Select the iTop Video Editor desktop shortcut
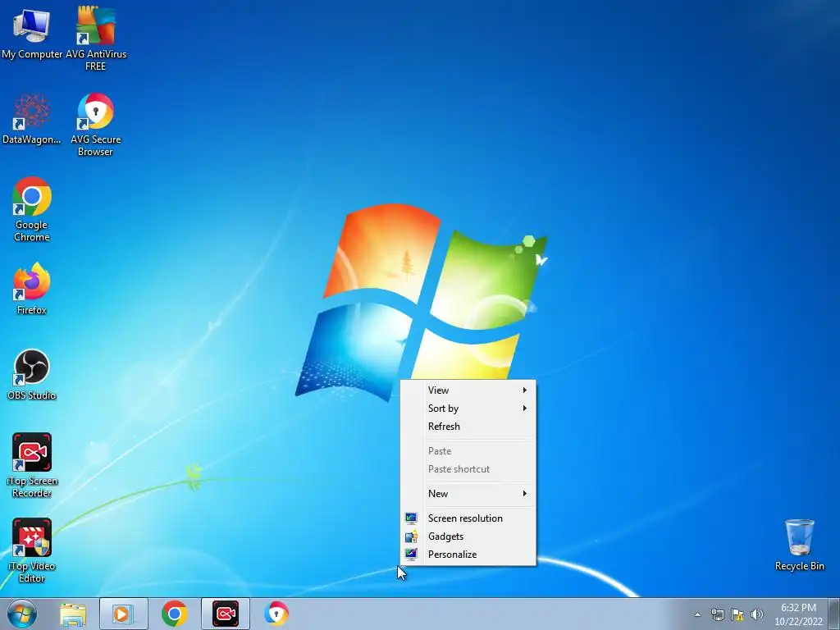Screen dimensions: 840x630 pos(32,550)
